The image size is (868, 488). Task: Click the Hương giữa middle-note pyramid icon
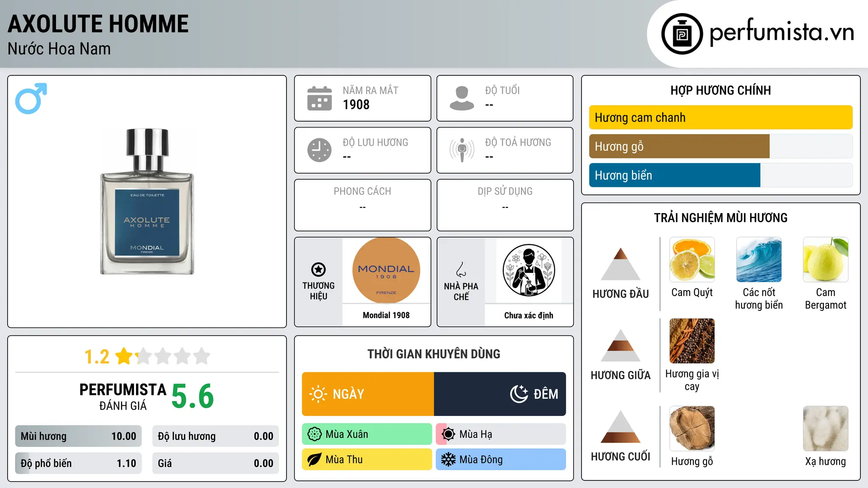click(x=620, y=345)
